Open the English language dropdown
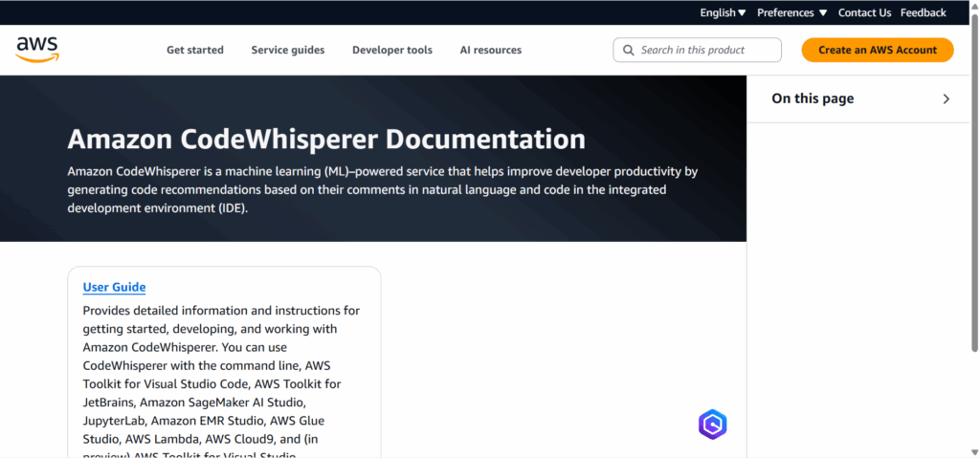This screenshot has height=458, width=980. tap(723, 12)
